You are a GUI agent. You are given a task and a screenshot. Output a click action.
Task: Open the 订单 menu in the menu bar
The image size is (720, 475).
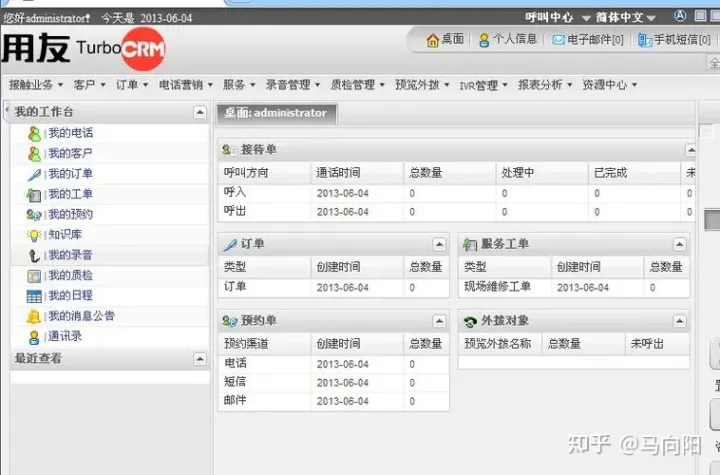(132, 85)
